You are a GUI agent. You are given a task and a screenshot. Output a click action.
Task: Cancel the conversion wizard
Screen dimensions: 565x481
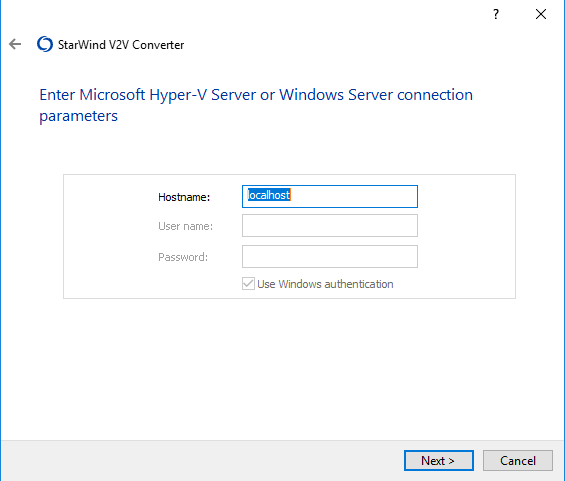tap(518, 460)
